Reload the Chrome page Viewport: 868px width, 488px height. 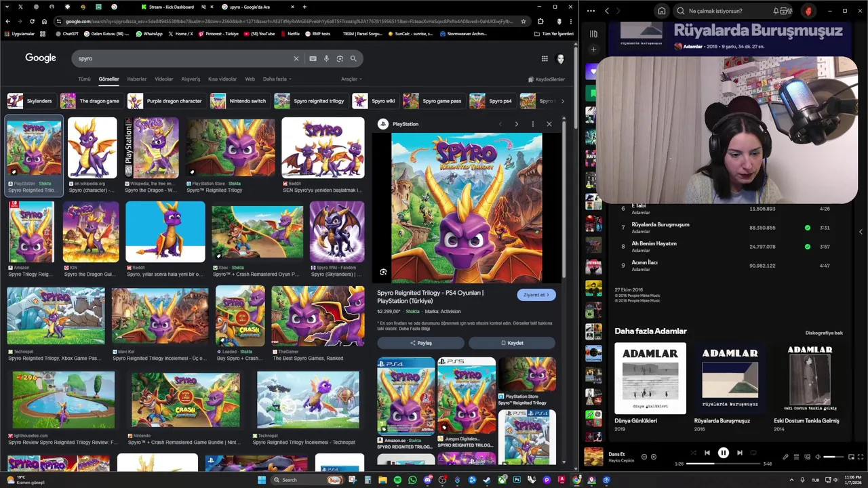coord(32,21)
